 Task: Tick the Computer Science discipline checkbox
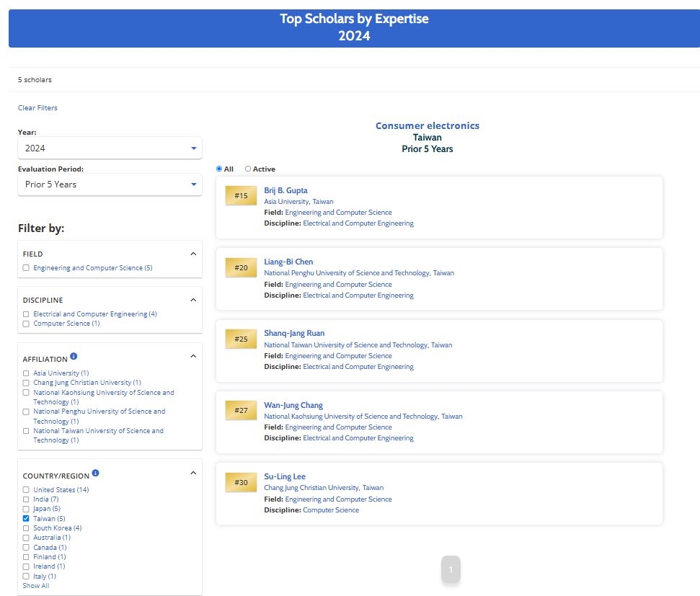pos(26,324)
